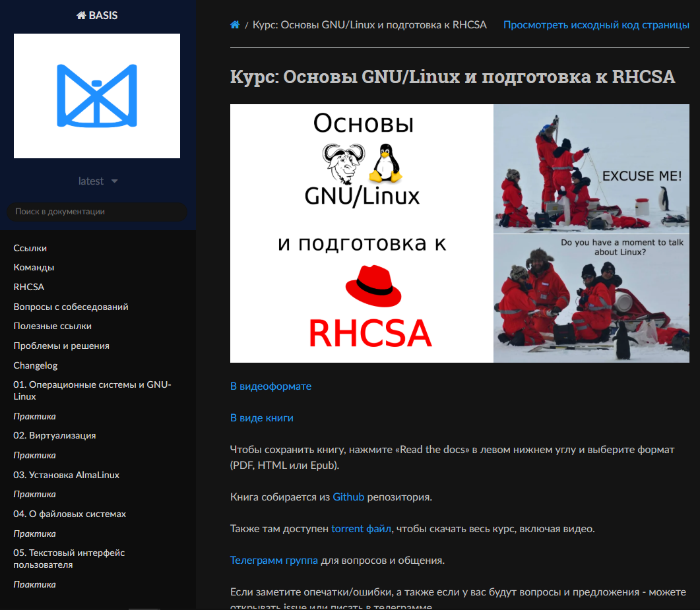This screenshot has height=610, width=700.
Task: Focus the documentation search field
Action: tap(97, 212)
